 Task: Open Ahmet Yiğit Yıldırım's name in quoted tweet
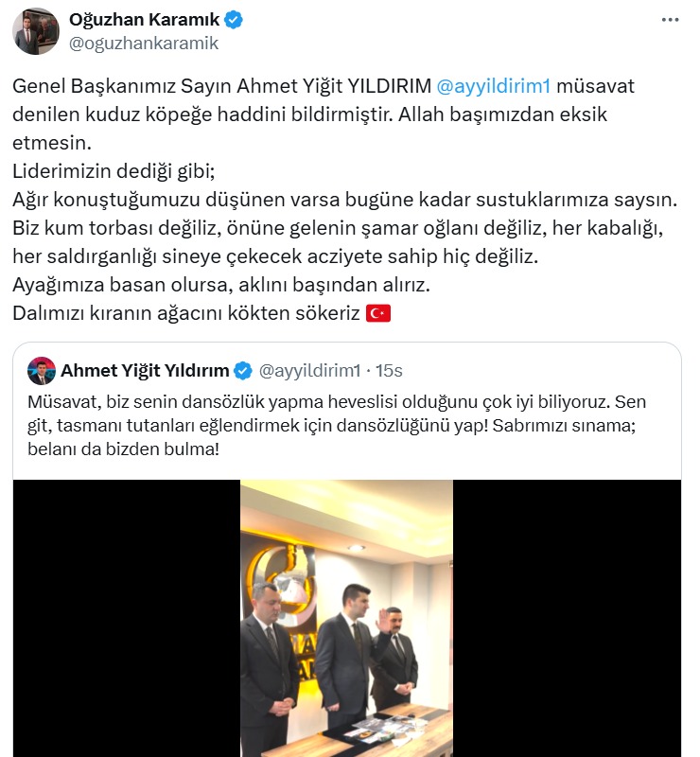(145, 371)
